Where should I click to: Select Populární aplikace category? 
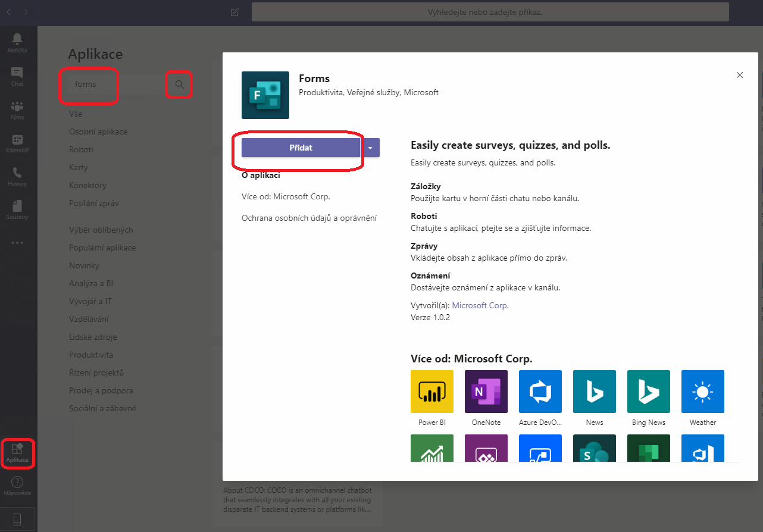click(102, 248)
